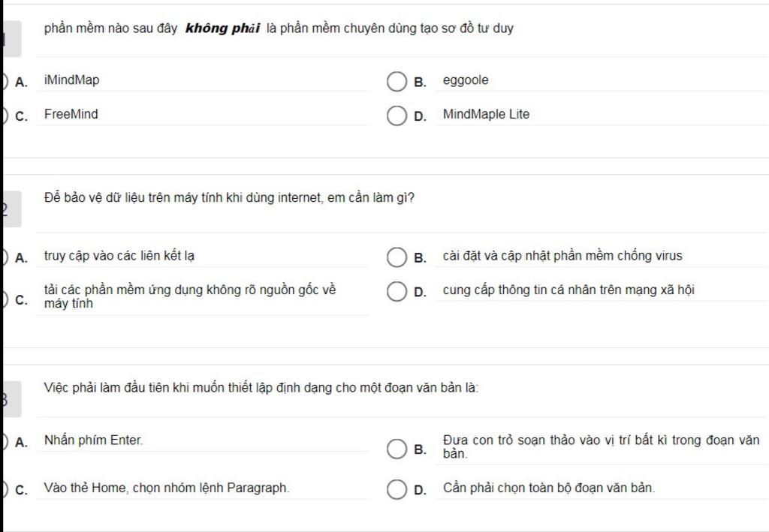Click the iMindMap answer text
Viewport: 769px width, 532px height.
click(71, 80)
